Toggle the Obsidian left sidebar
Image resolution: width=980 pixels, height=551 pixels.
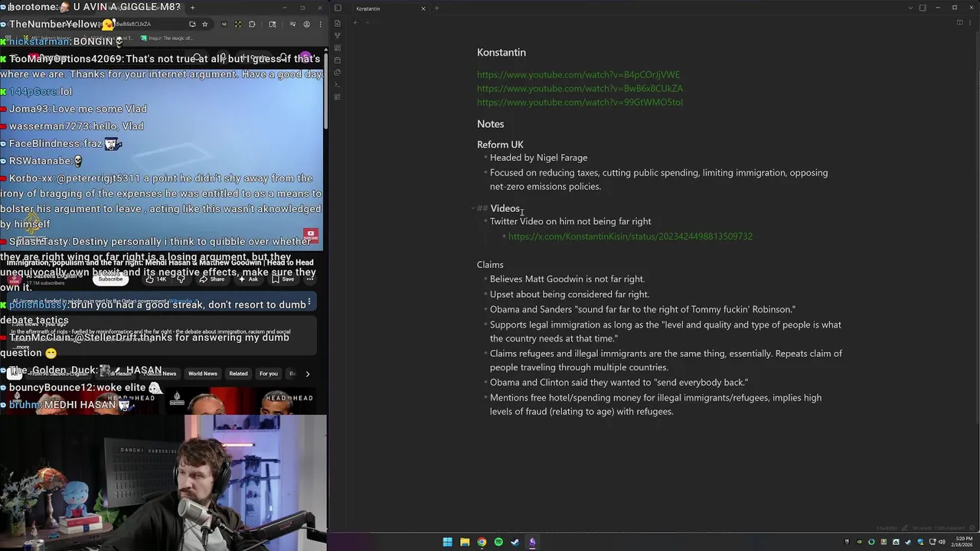tap(338, 8)
